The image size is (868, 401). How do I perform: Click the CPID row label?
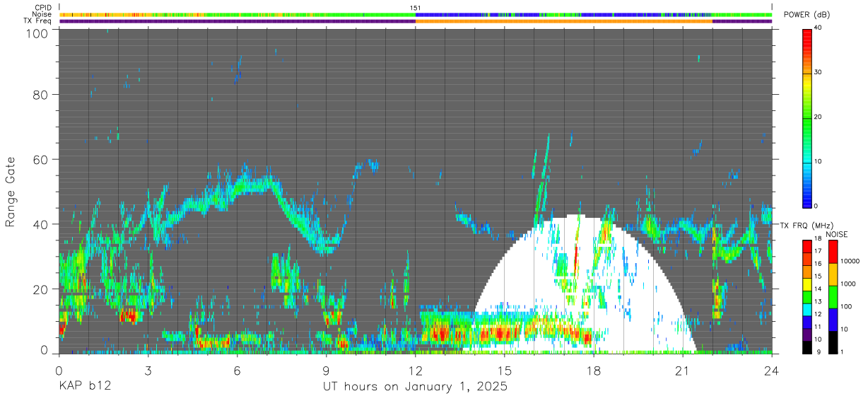44,8
